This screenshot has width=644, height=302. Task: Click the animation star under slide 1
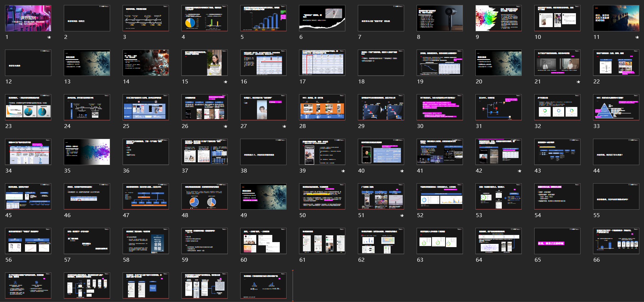[x=49, y=37]
